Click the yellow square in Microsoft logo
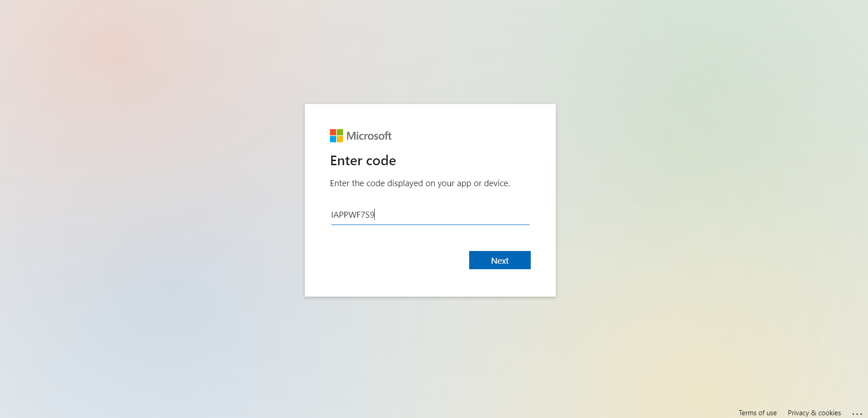 point(340,139)
